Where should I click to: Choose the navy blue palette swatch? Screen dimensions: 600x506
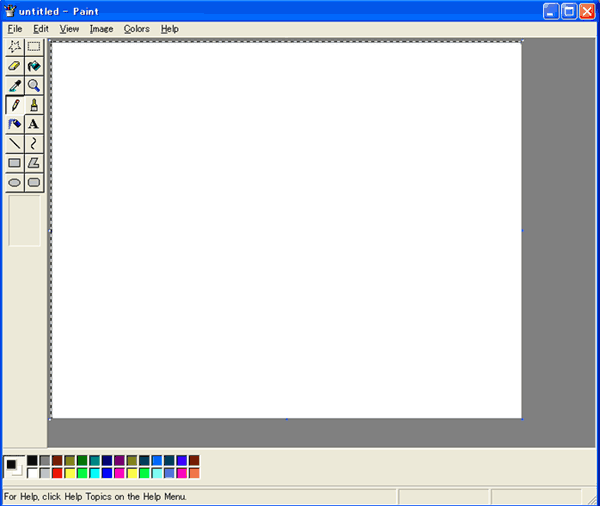(x=107, y=460)
